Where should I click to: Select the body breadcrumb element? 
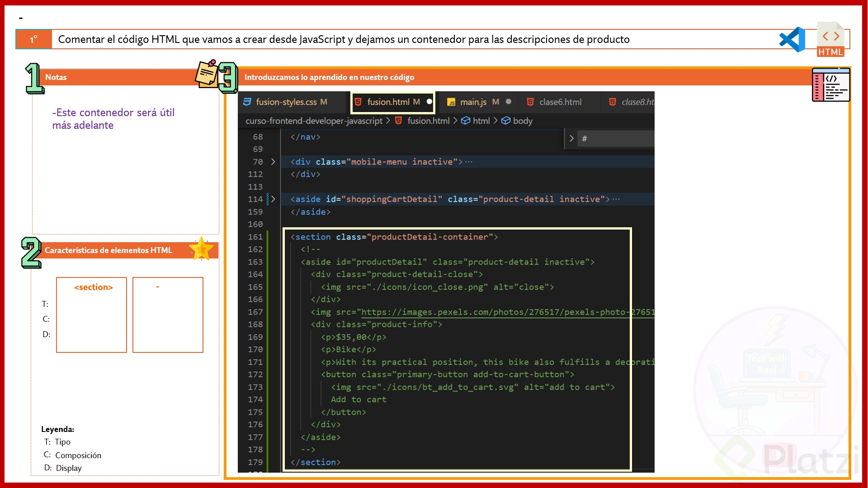point(523,121)
